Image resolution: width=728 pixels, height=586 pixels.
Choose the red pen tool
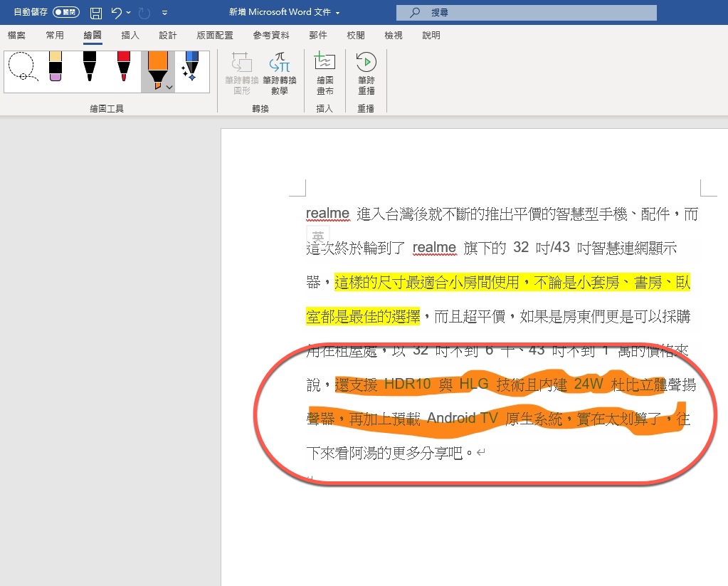(123, 69)
